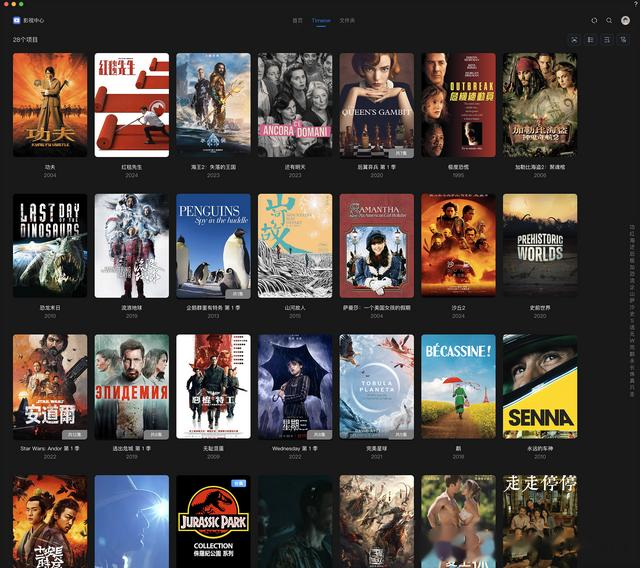
Task: Open the Penguins Spy in the Huddle poster
Action: coord(213,246)
